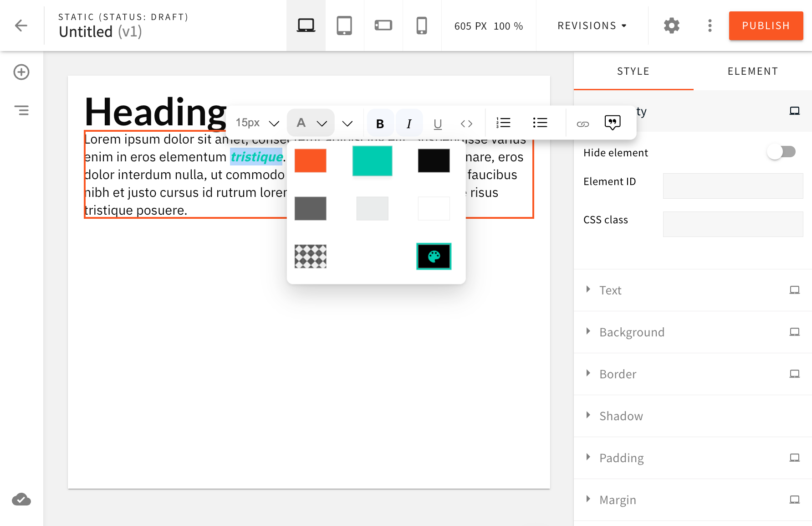Toggle underline formatting
The height and width of the screenshot is (526, 812).
point(437,123)
